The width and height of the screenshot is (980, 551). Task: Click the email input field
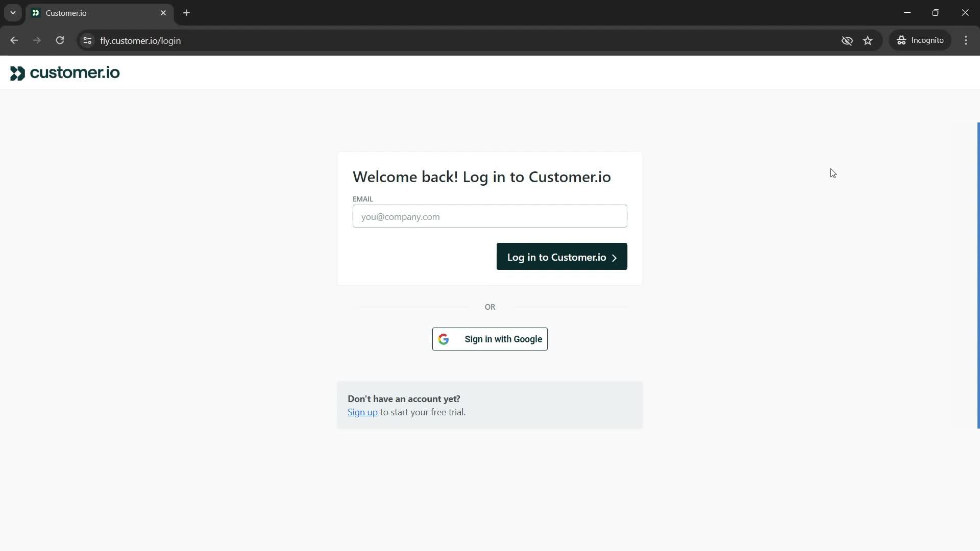489,216
